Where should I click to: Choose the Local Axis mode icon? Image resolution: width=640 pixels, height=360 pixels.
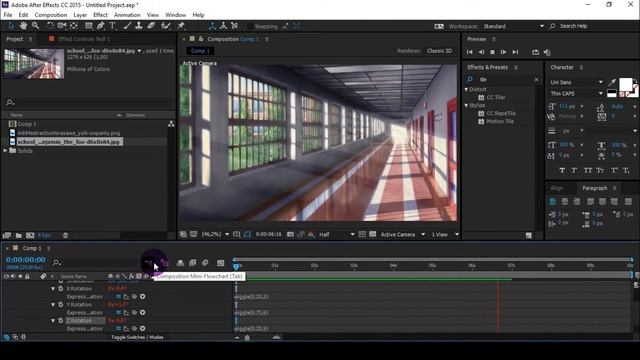tap(212, 26)
